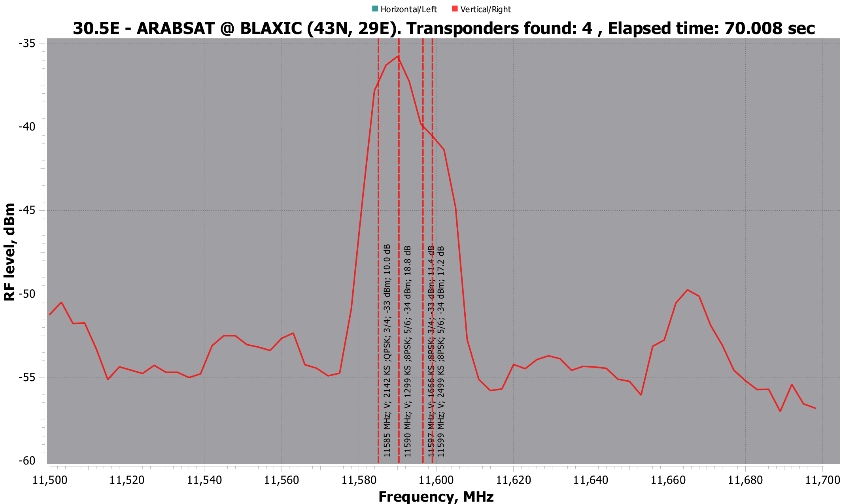Click the 11585 MHz QPSK 3/4 label
The height and width of the screenshot is (504, 841).
[387, 350]
